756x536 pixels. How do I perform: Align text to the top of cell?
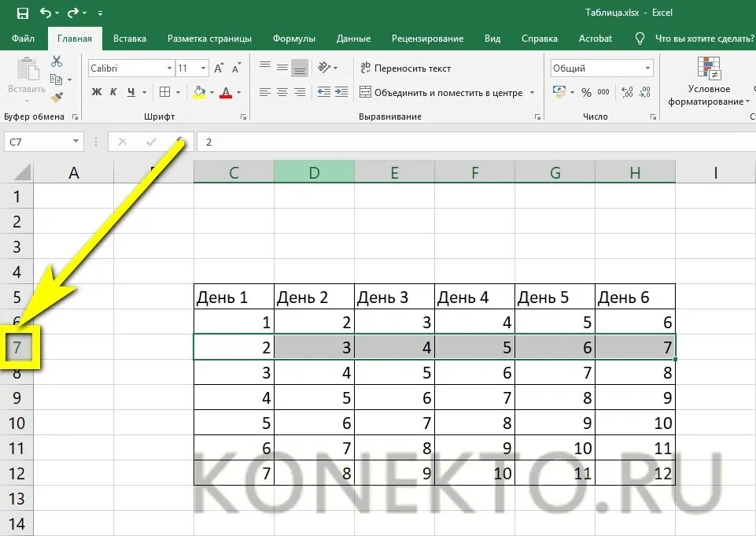click(264, 66)
